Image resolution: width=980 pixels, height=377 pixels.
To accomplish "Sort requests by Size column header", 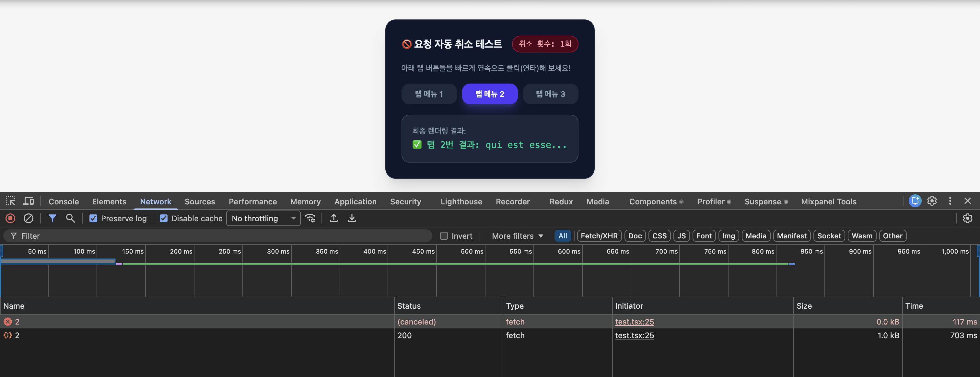I will (848, 305).
